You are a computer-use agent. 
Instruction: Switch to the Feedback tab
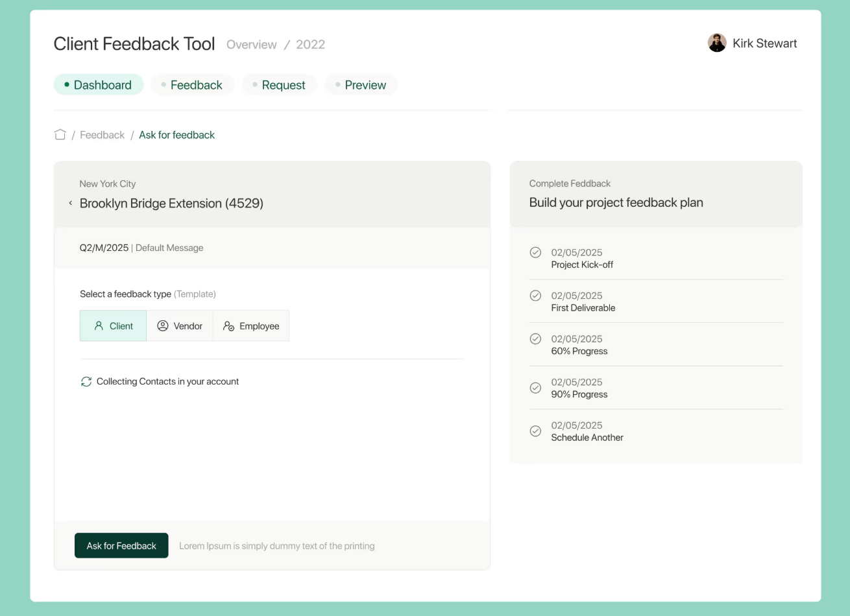click(192, 84)
